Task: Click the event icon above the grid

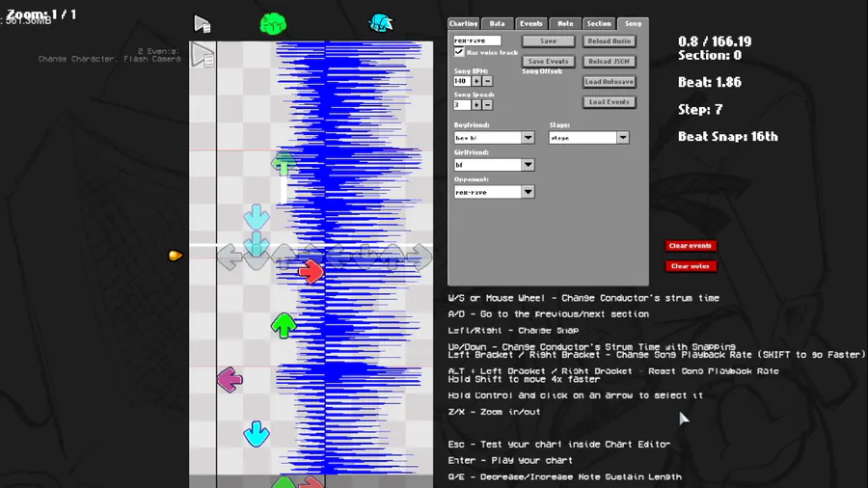Action: tap(203, 24)
